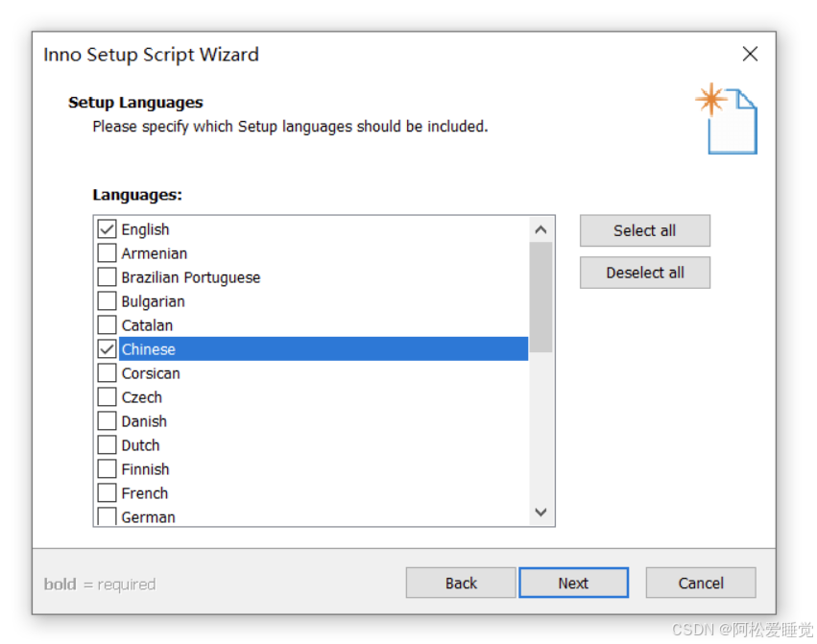Click the language list scrollbar thumb

(541, 297)
